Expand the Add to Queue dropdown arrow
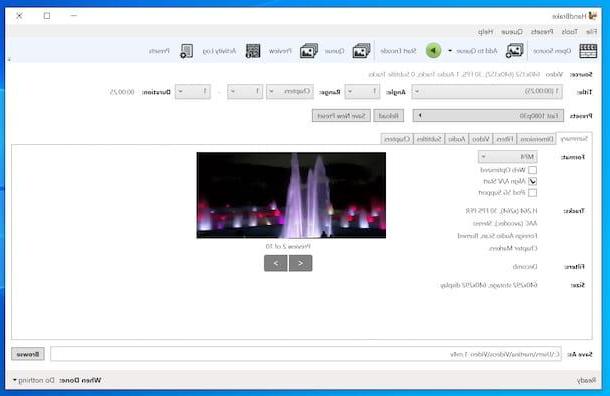610x396 pixels. pos(450,51)
